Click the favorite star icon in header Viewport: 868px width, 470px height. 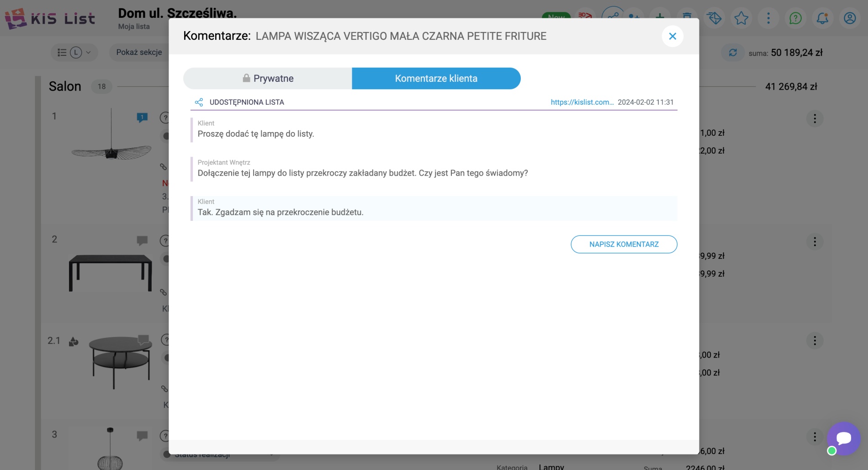tap(741, 18)
